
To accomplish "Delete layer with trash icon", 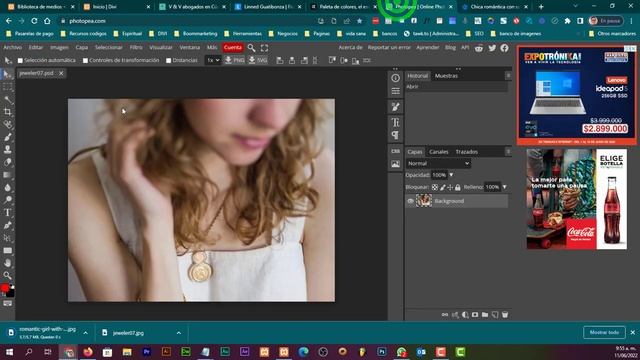I will [x=505, y=315].
